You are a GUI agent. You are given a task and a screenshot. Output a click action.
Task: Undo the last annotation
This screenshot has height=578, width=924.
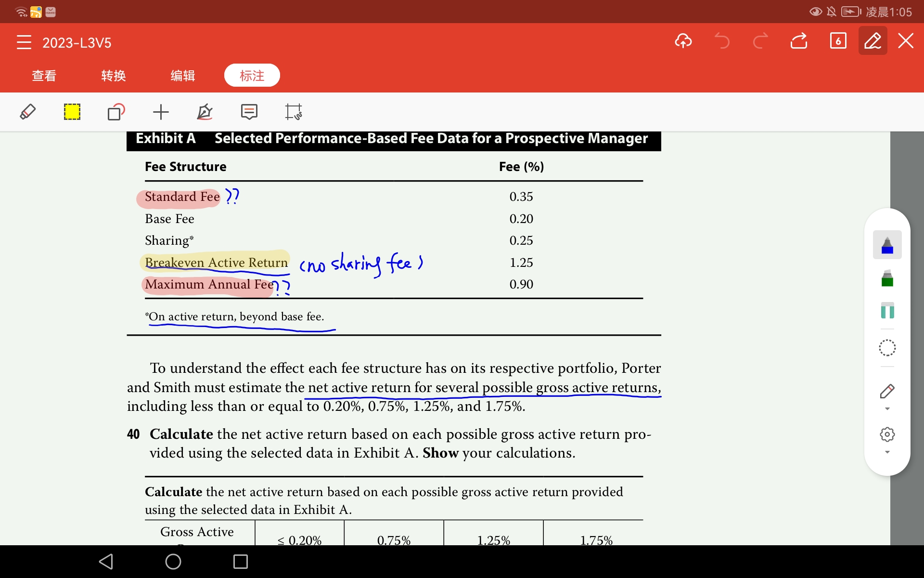(x=721, y=41)
